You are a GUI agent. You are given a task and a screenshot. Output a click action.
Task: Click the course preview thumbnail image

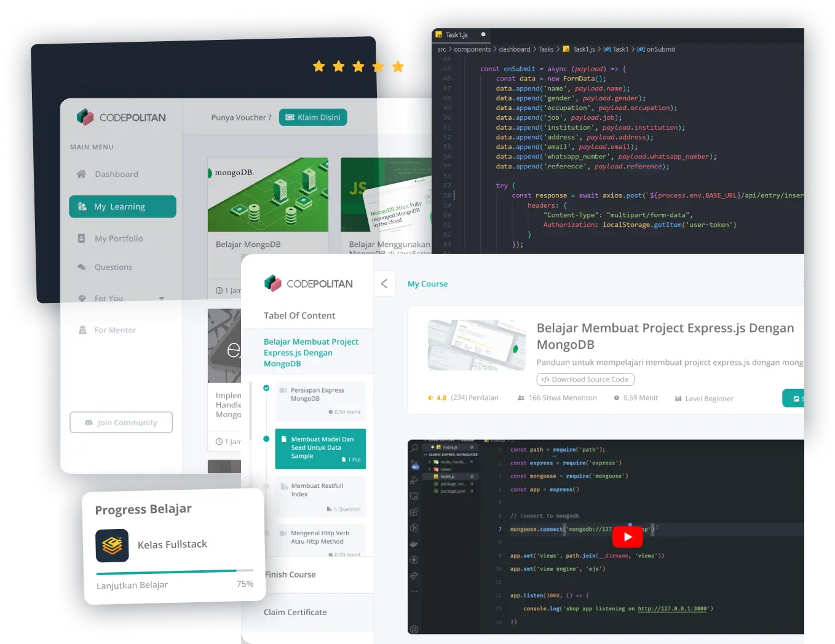click(477, 344)
